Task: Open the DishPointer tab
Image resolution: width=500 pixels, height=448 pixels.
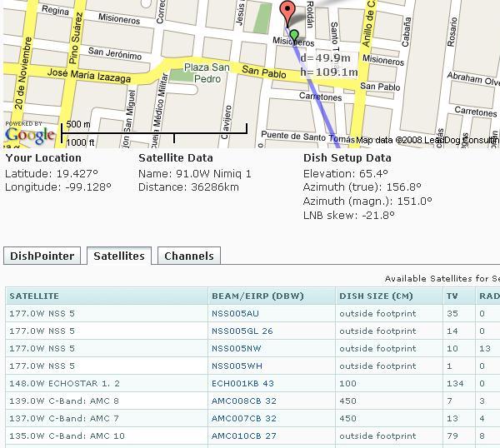Action: pyautogui.click(x=42, y=256)
